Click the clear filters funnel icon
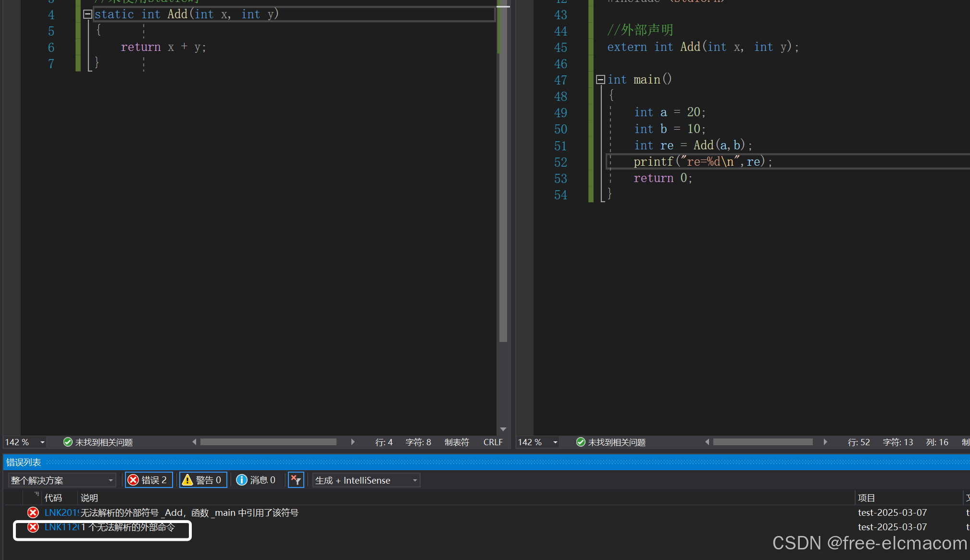 (296, 480)
